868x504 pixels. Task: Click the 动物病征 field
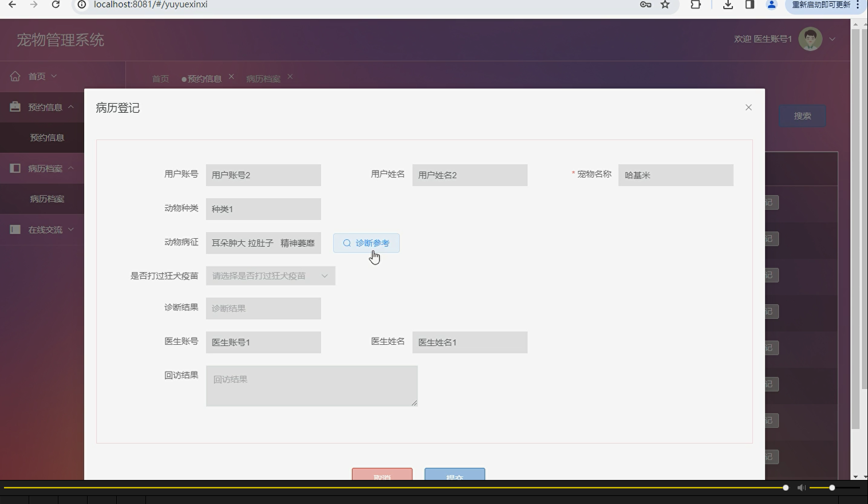pos(263,243)
